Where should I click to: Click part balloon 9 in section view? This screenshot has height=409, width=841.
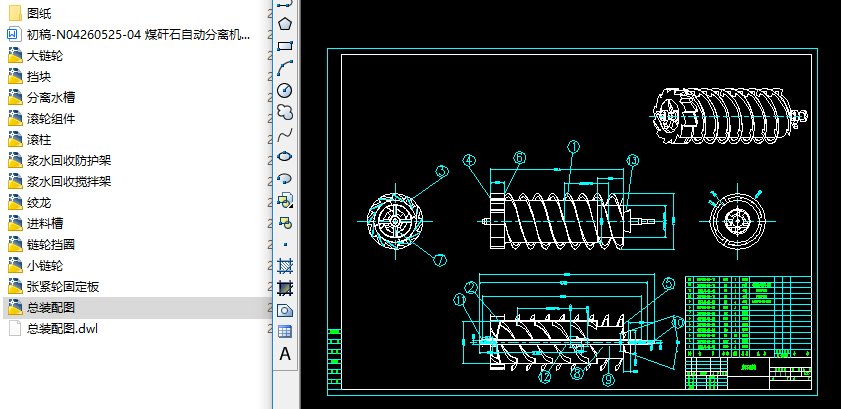(x=608, y=380)
